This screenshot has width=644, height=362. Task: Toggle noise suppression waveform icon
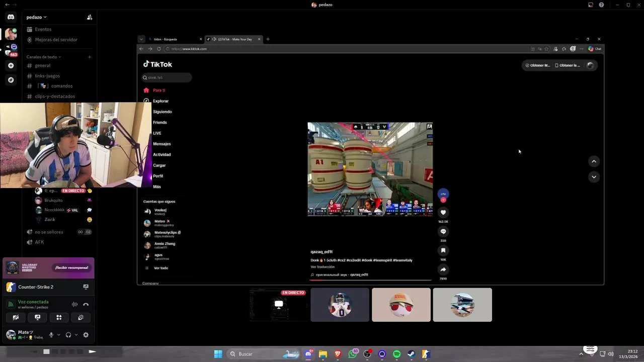[x=74, y=304]
